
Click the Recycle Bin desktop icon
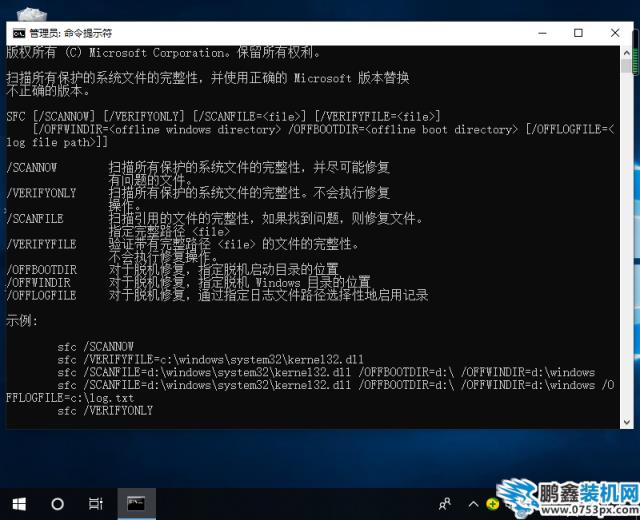click(x=32, y=14)
